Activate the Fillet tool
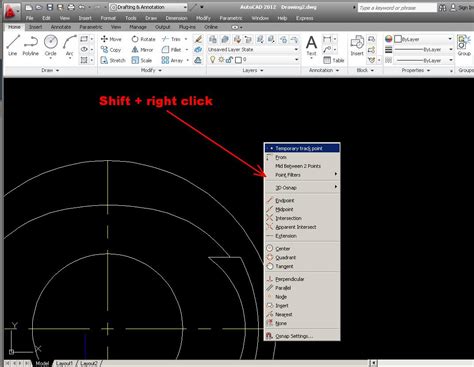The height and width of the screenshot is (367, 474). tap(171, 50)
